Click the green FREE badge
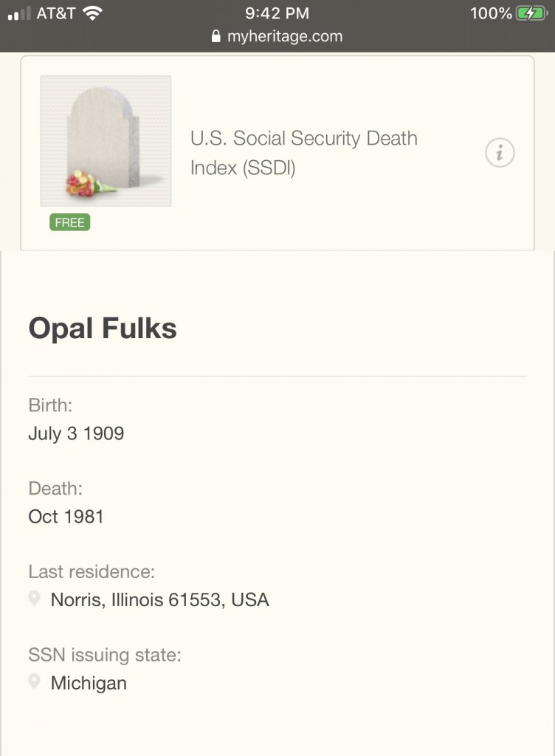Image resolution: width=555 pixels, height=756 pixels. coord(70,222)
